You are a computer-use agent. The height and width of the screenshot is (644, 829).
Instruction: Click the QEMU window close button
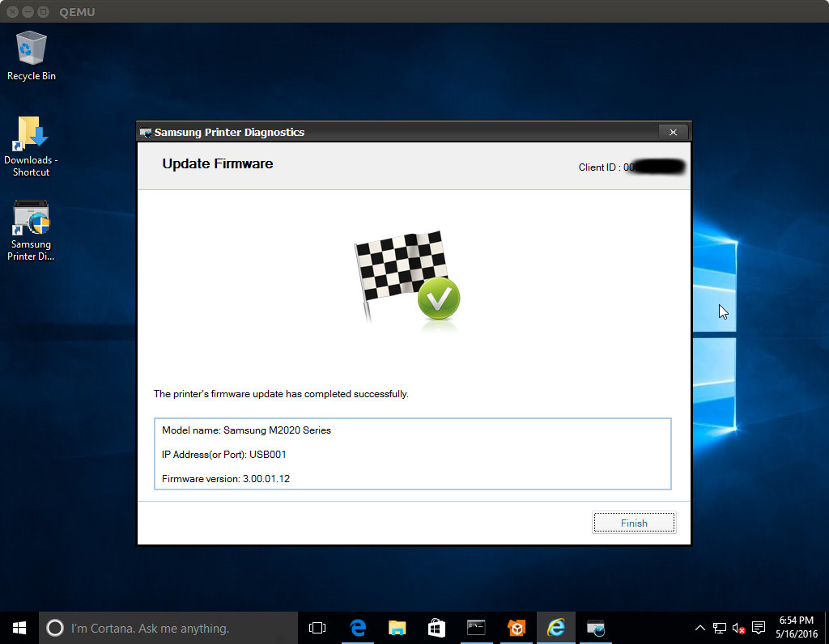13,11
